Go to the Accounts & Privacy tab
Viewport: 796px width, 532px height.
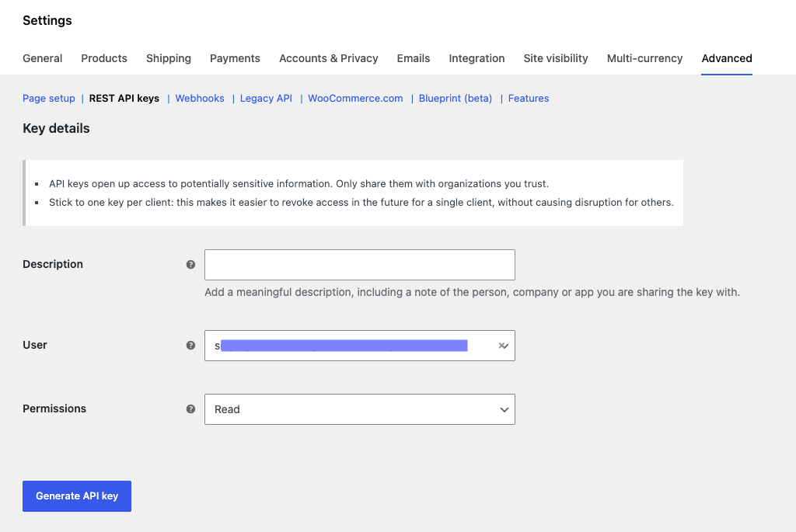[x=329, y=58]
